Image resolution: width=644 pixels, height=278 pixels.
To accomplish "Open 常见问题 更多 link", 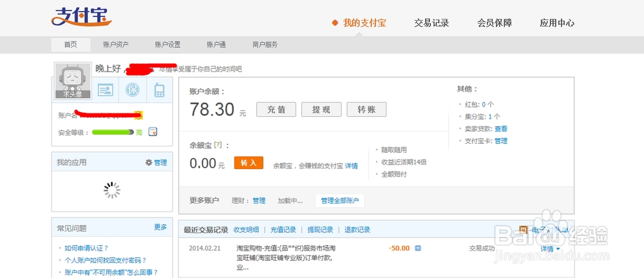I will coord(160,227).
